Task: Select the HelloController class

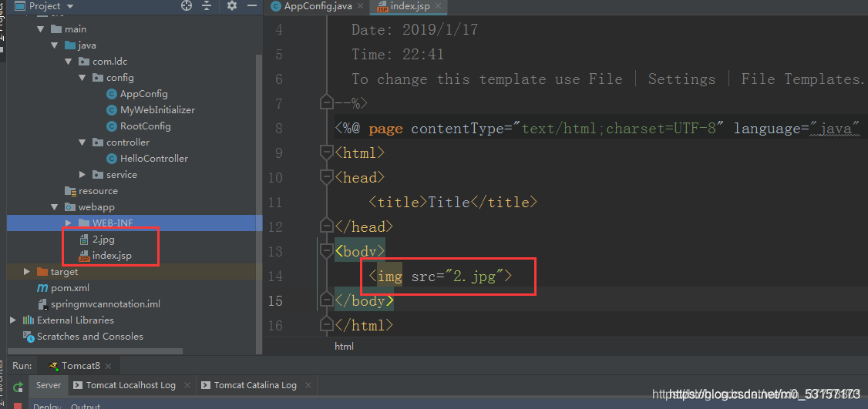Action: pos(154,159)
